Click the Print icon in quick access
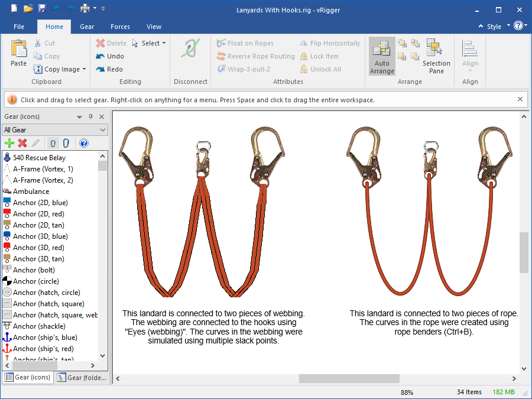 [85, 9]
